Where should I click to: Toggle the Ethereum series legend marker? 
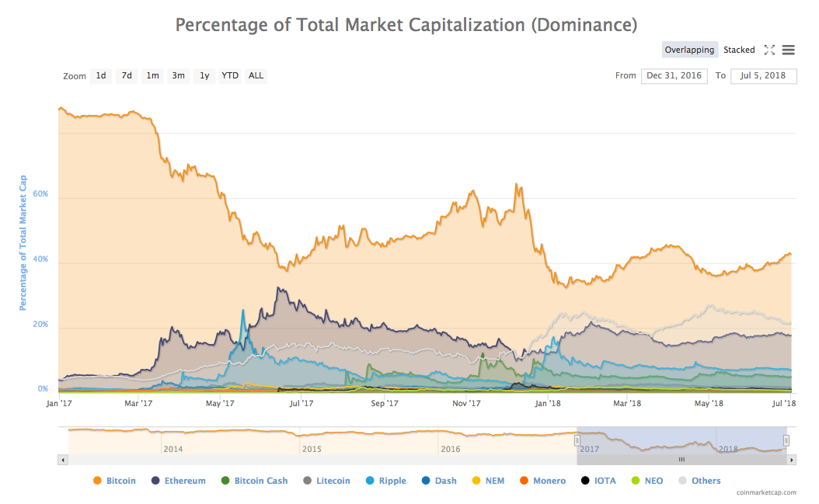coord(155,481)
